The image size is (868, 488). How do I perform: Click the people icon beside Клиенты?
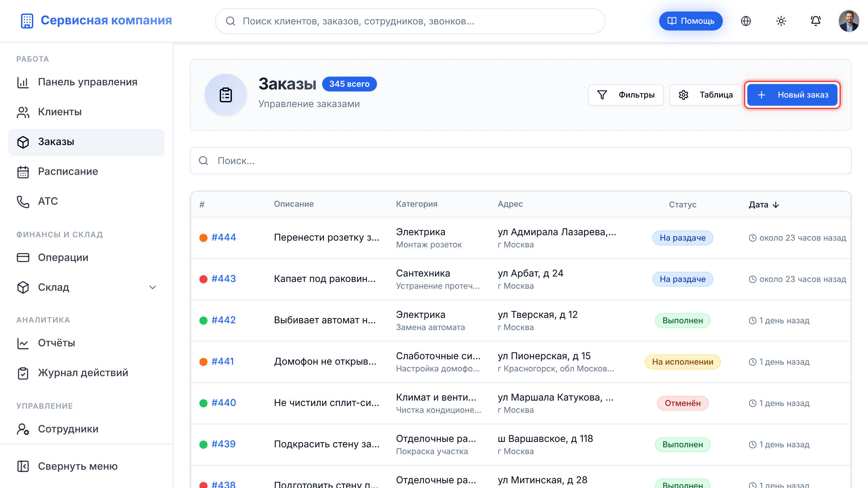tap(23, 112)
